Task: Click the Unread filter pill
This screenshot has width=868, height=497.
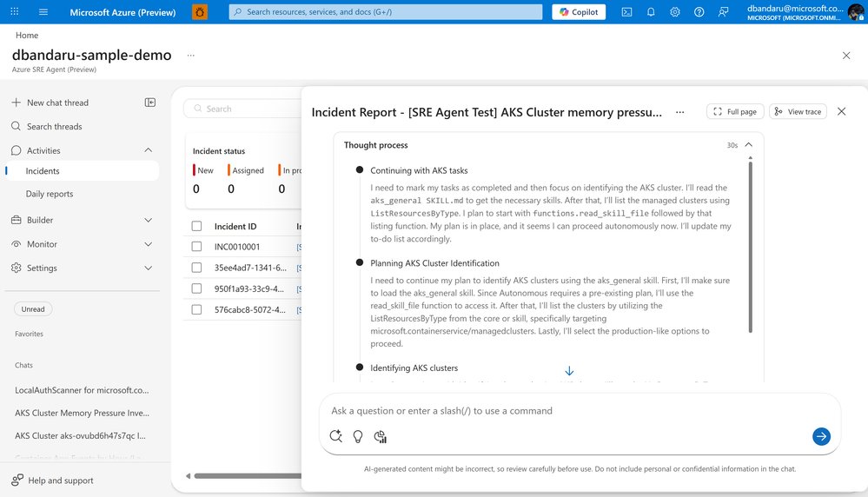Action: [x=33, y=308]
